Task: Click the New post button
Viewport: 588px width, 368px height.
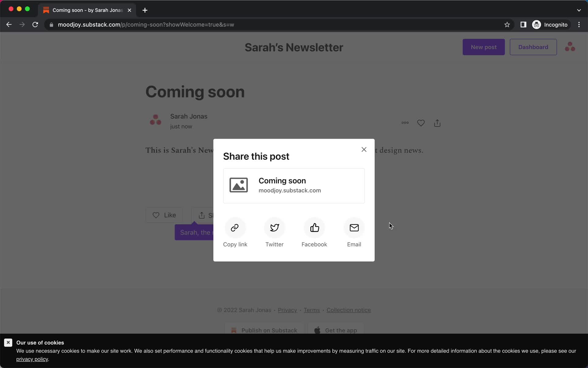Action: [x=484, y=47]
